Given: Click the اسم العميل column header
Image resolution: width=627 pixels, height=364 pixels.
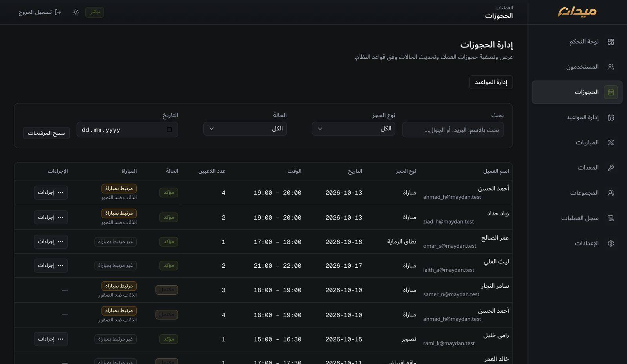Looking at the screenshot, I should coord(496,171).
